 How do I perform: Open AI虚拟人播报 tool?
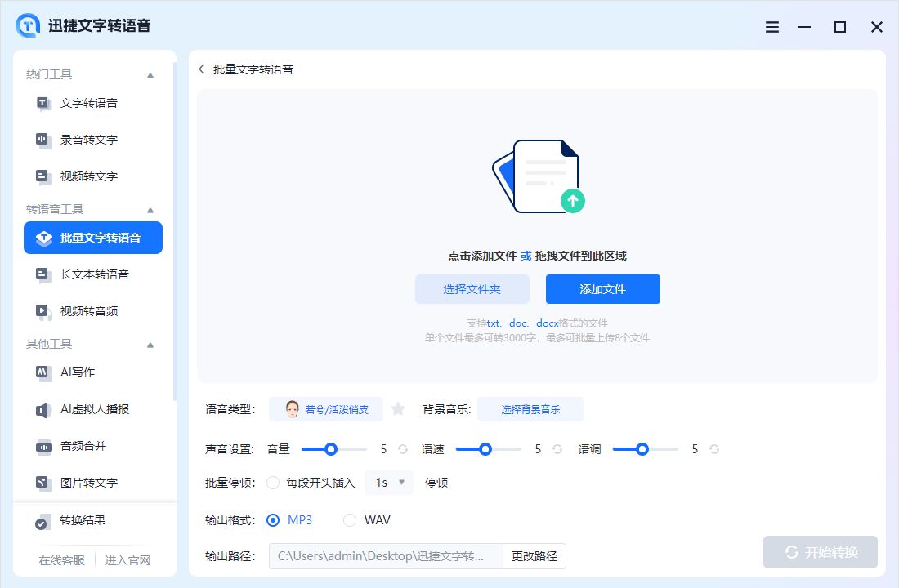pos(93,409)
